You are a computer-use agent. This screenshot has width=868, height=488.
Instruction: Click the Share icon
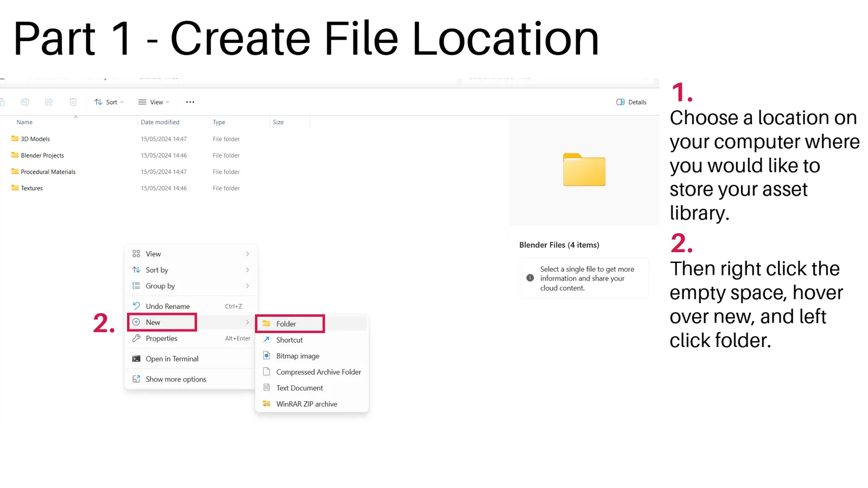(x=49, y=101)
